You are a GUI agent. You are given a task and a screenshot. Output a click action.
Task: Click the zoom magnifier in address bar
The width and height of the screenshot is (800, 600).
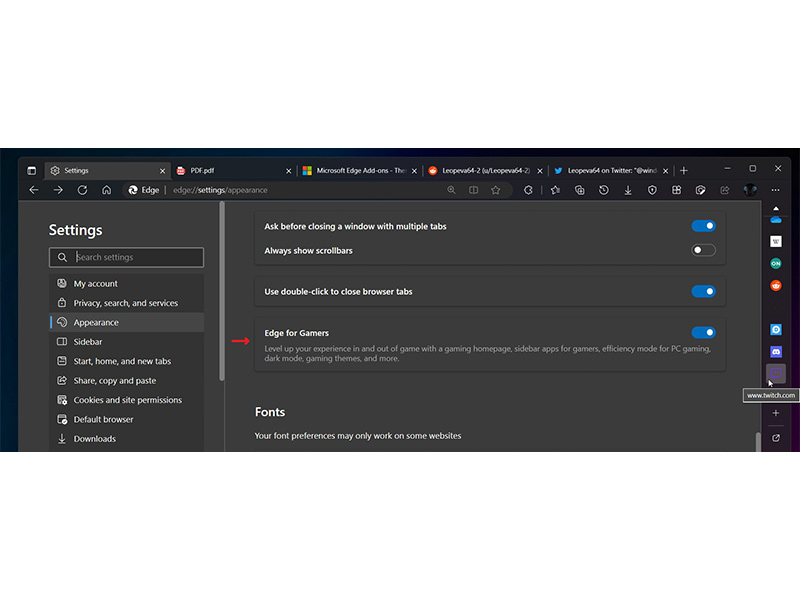pos(451,190)
